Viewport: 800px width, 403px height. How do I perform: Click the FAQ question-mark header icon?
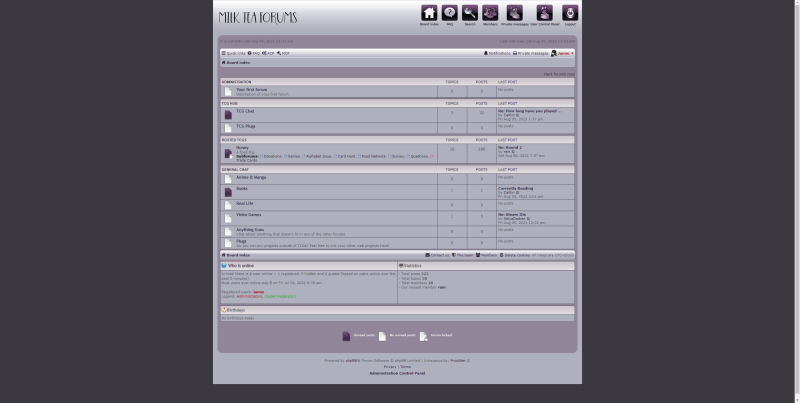click(x=449, y=13)
